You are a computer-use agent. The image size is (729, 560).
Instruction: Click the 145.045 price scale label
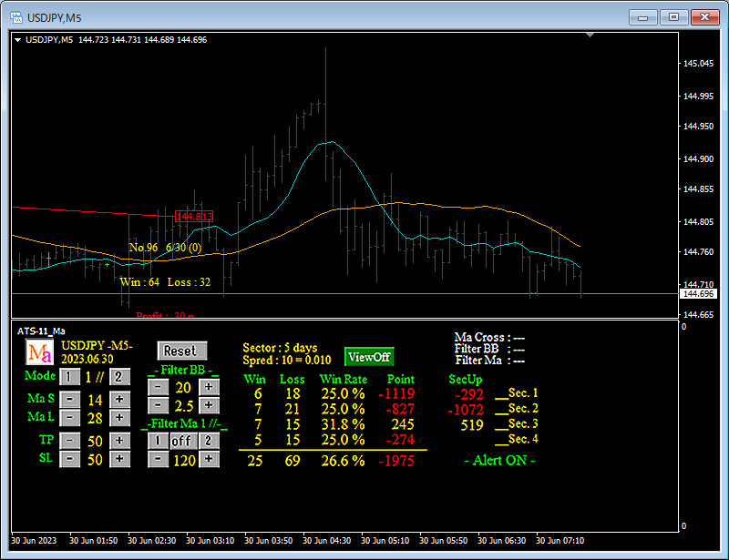point(698,63)
